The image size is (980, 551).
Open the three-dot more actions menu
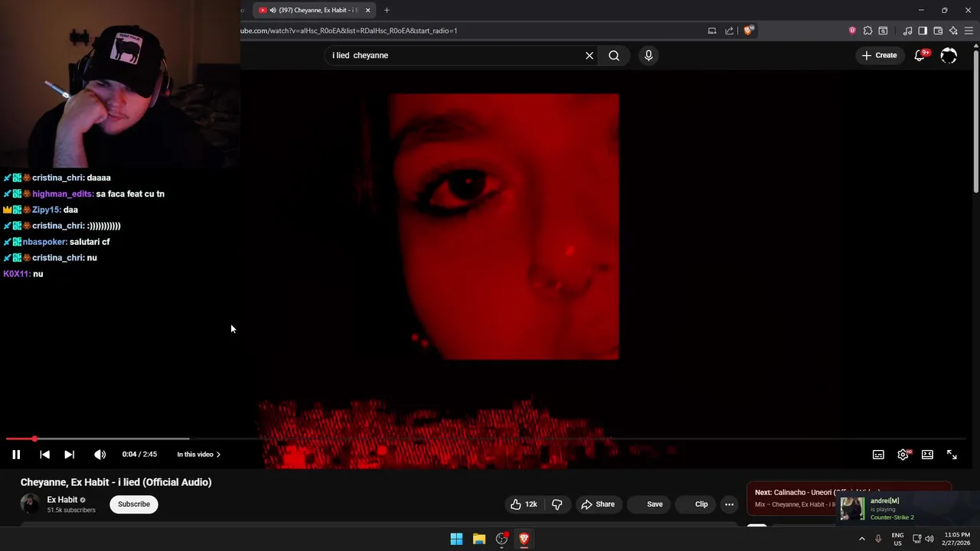click(x=730, y=504)
